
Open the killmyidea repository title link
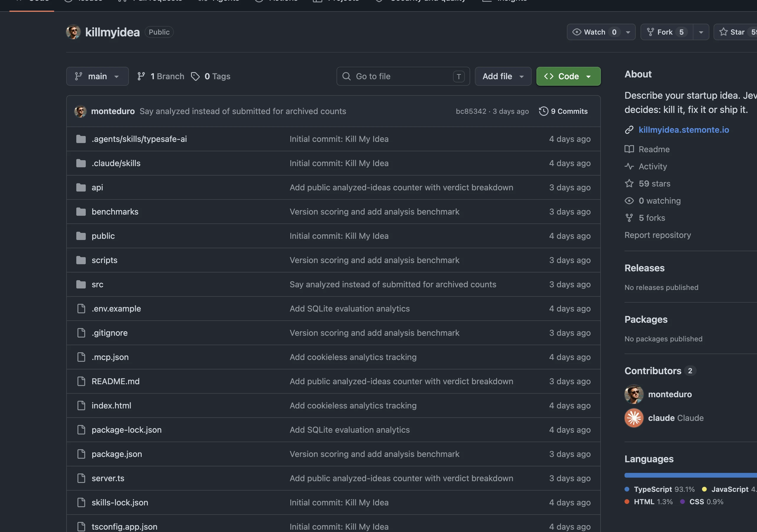[112, 32]
